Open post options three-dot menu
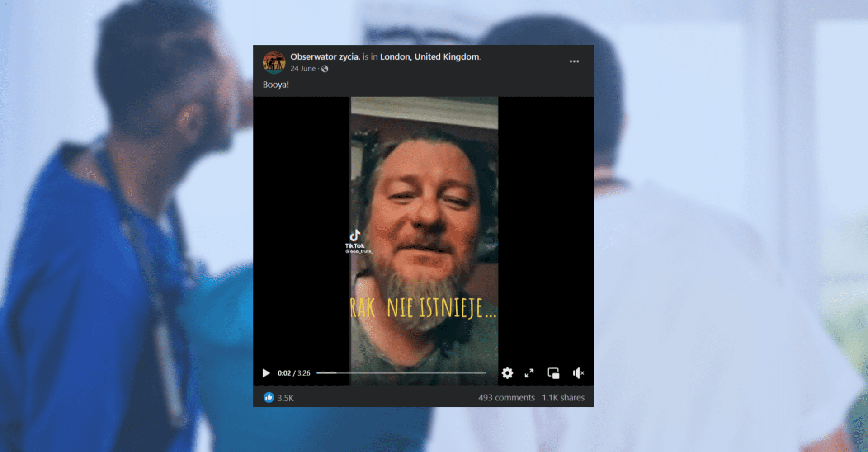The image size is (868, 452). pyautogui.click(x=574, y=61)
